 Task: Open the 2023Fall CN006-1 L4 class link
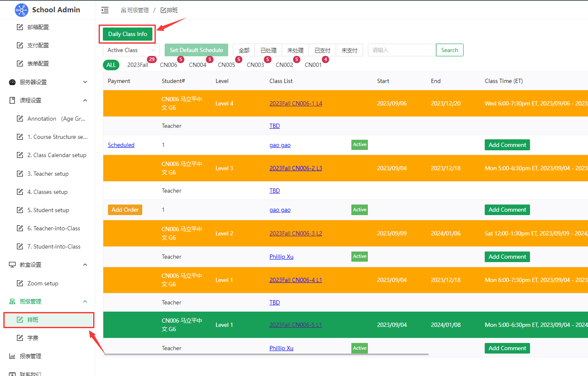click(295, 103)
